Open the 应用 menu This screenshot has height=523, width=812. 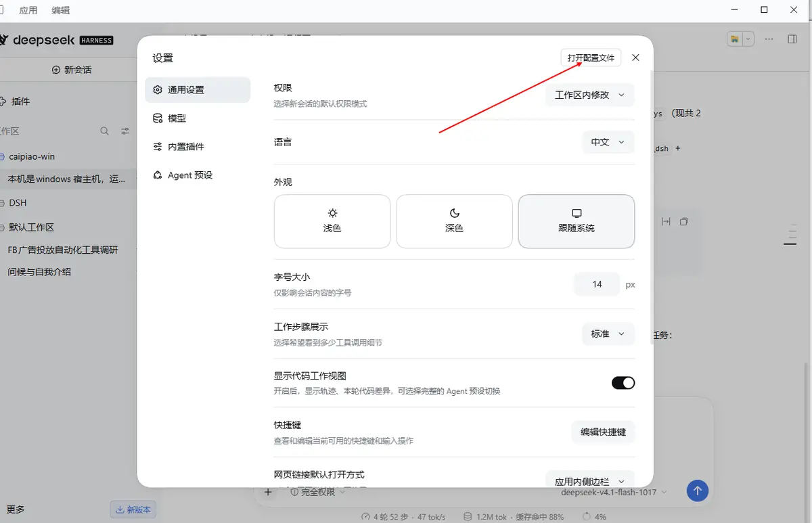(28, 10)
